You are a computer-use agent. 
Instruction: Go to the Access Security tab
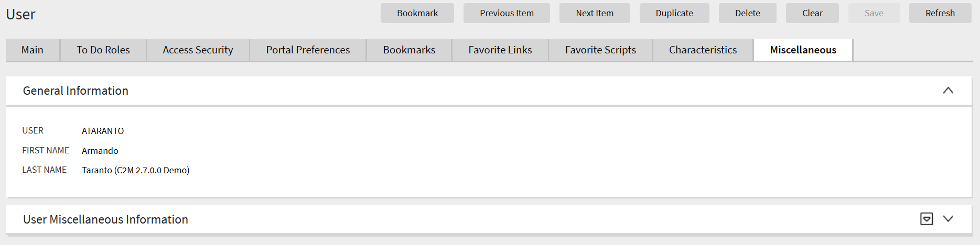click(x=198, y=50)
